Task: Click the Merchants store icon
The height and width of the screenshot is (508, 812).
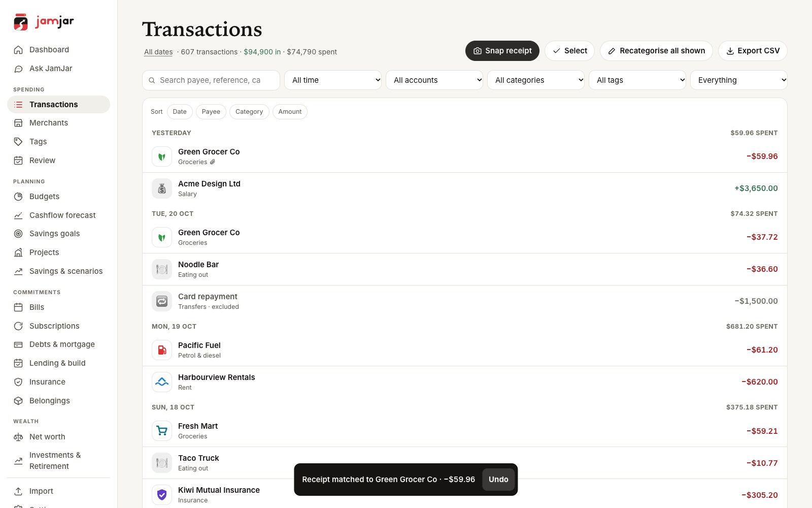Action: [x=18, y=123]
